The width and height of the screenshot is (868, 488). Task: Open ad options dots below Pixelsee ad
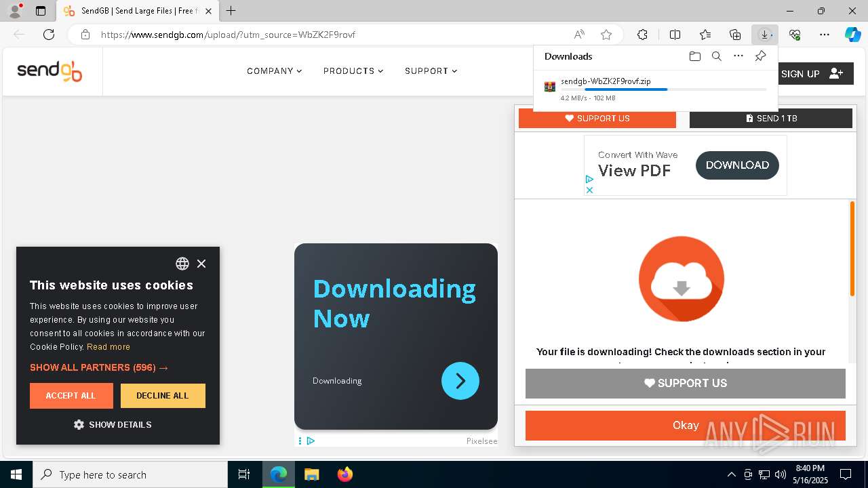(300, 441)
